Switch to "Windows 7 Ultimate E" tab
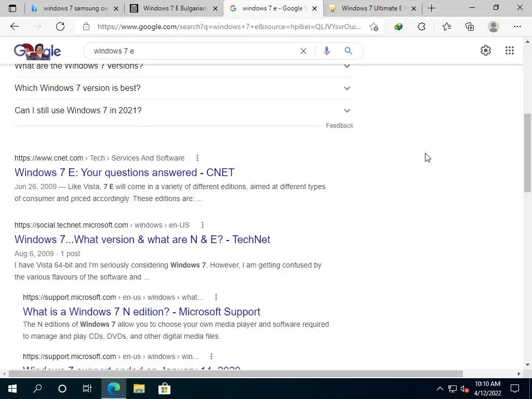Viewport: 532px width, 399px height. tap(372, 8)
